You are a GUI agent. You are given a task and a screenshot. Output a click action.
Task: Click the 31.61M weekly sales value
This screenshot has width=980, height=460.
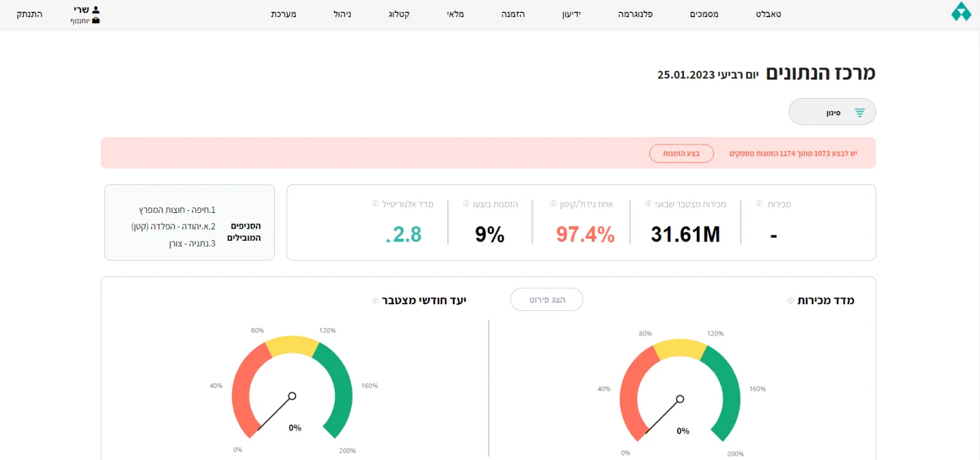click(x=685, y=234)
